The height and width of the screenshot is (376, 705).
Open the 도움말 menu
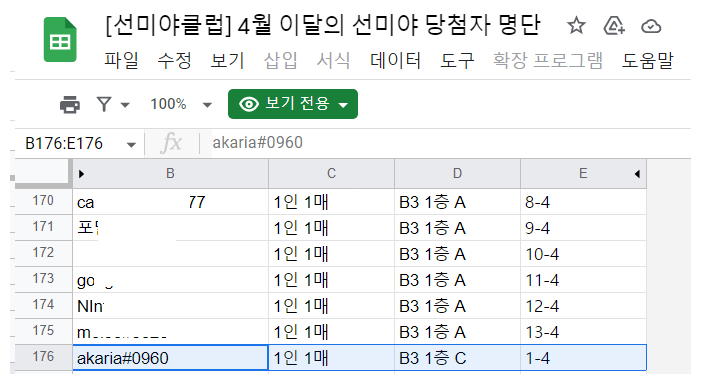point(647,60)
